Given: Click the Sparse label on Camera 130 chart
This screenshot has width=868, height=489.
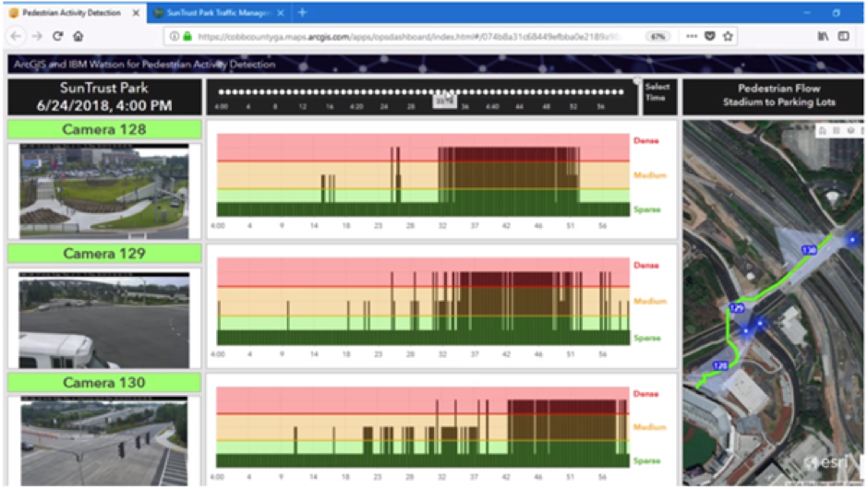Looking at the screenshot, I should 646,460.
